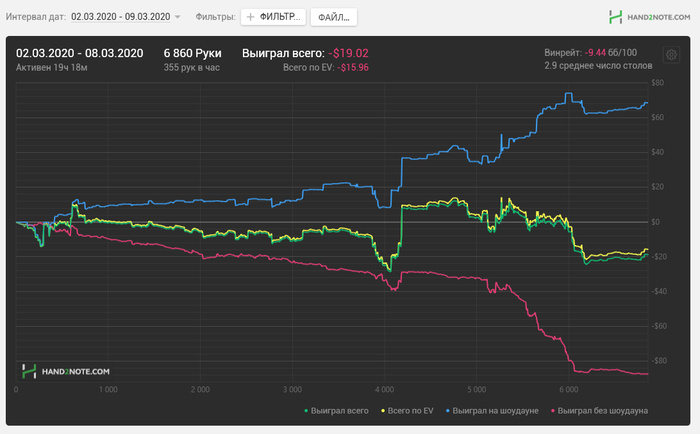Screen dimensions: 700x434
Task: Toggle the 'Всего по EV' legend series
Action: pyautogui.click(x=407, y=411)
